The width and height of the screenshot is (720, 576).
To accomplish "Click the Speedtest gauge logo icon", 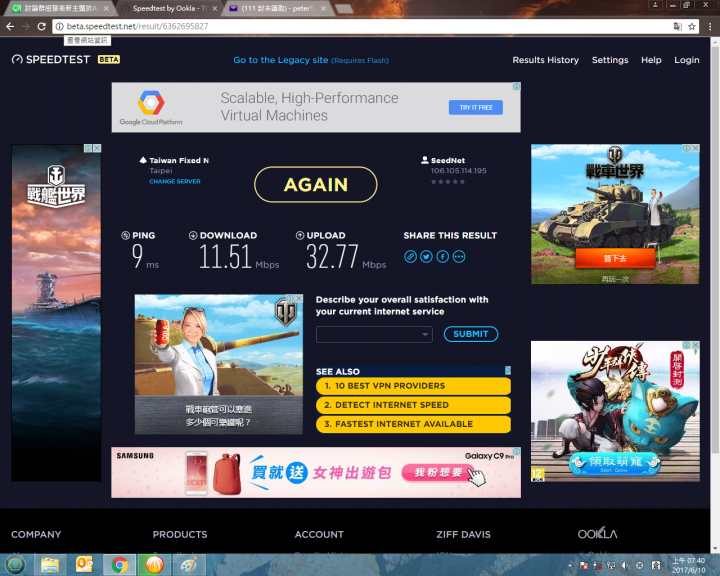I will click(17, 59).
